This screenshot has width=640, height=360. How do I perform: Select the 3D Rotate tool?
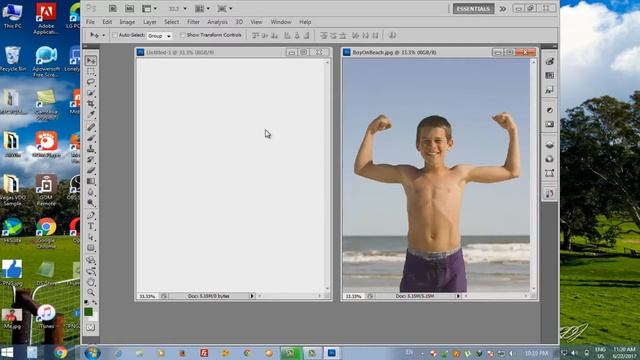click(x=91, y=260)
